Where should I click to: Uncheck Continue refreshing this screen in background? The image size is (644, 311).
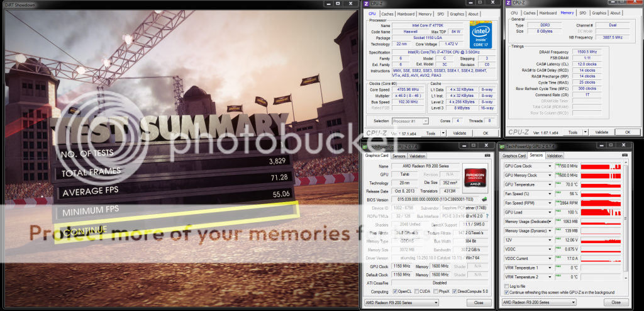pos(508,292)
